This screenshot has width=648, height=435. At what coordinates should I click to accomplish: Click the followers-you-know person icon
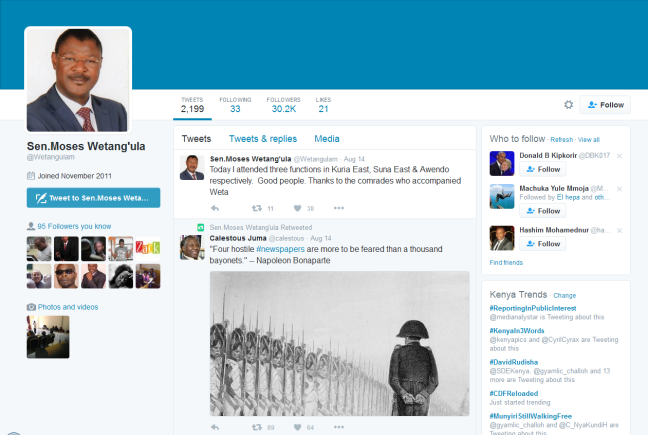click(x=31, y=226)
